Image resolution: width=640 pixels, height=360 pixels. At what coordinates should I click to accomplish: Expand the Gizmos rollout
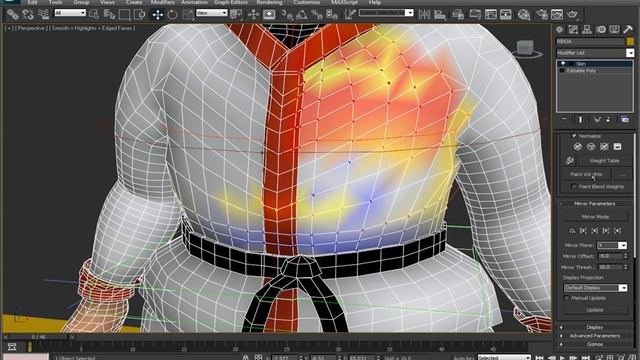coord(595,344)
